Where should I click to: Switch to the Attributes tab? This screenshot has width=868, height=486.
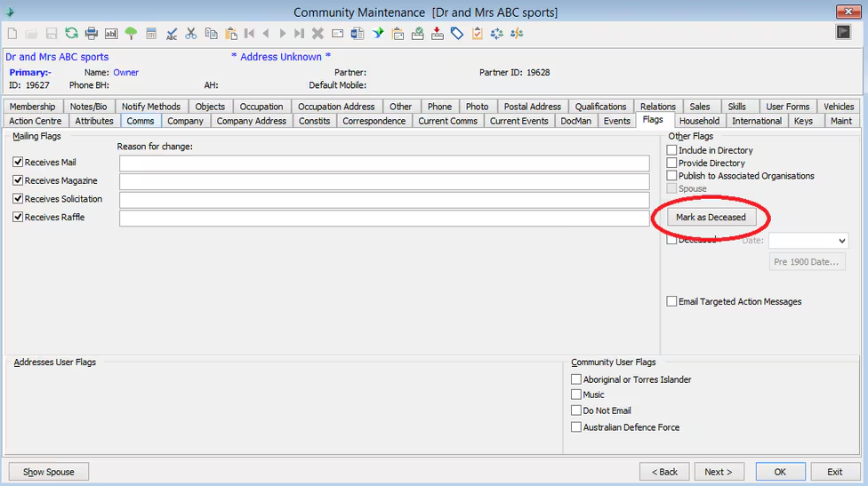94,121
